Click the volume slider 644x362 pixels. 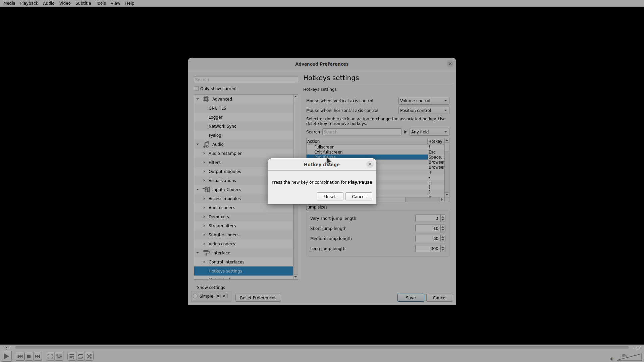coord(630,358)
